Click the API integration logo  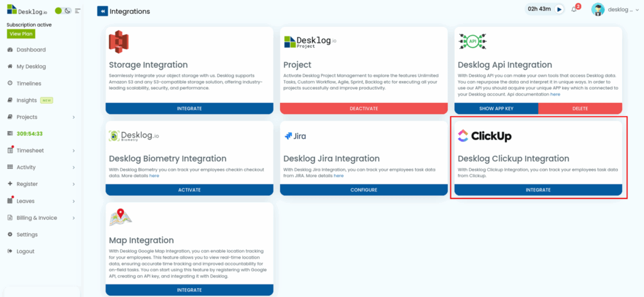[x=472, y=42]
